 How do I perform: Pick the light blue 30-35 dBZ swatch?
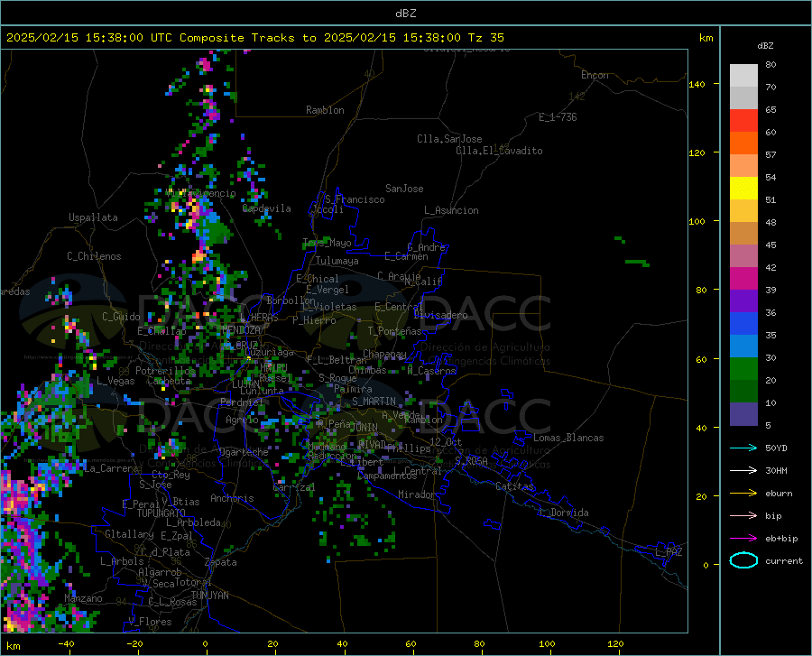(x=743, y=346)
